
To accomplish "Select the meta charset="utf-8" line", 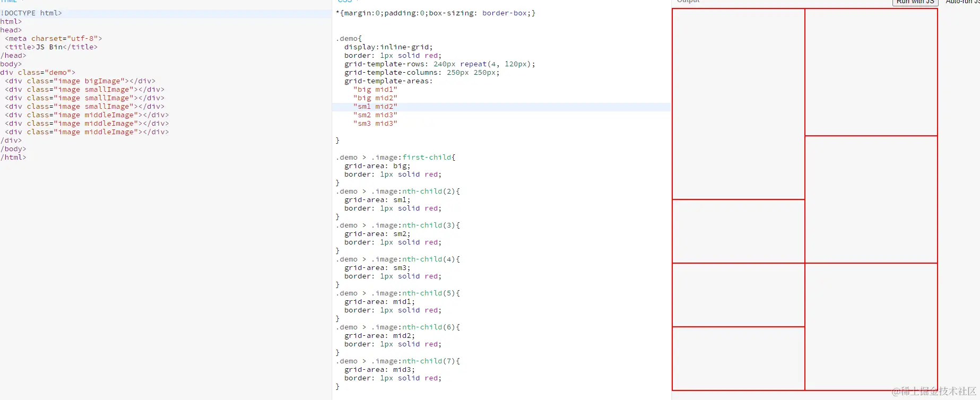I will (x=53, y=39).
